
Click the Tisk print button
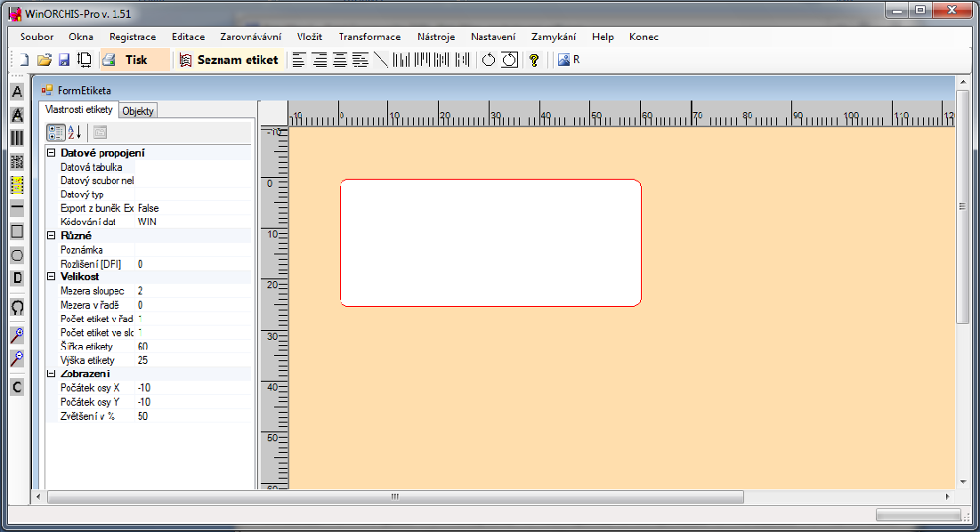[135, 60]
